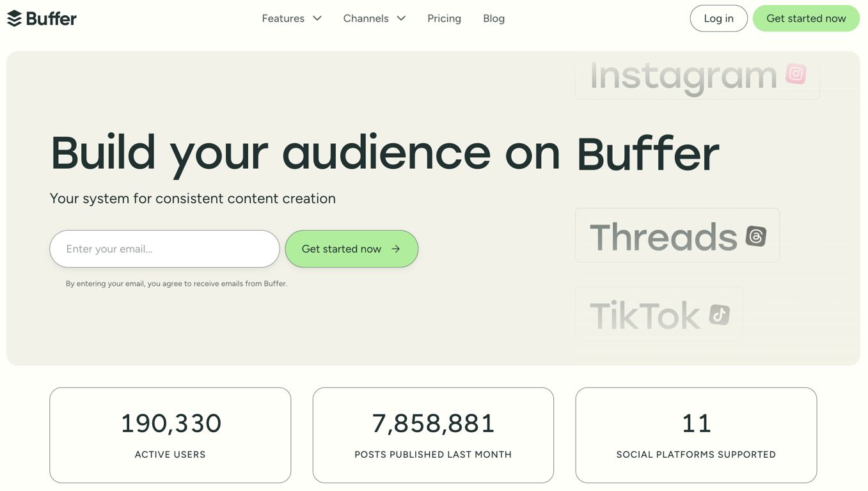
Task: Click Get started now beside the email field
Action: [351, 249]
